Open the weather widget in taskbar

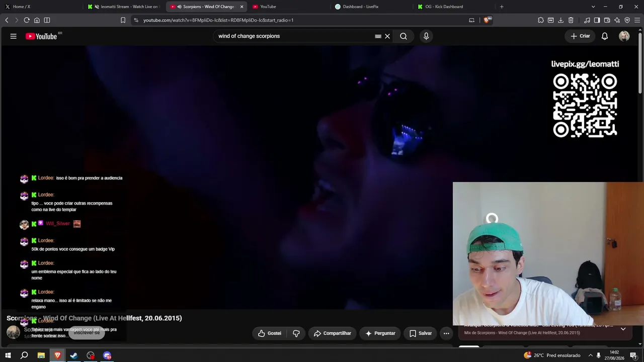pyautogui.click(x=552, y=355)
